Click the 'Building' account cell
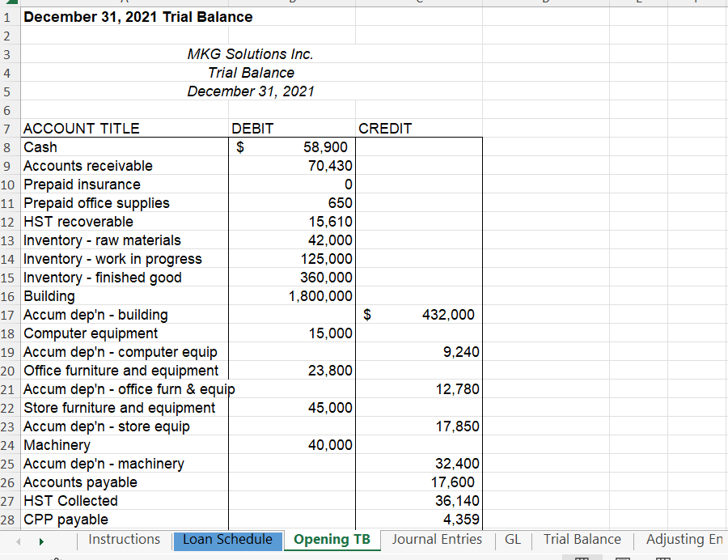 click(125, 296)
